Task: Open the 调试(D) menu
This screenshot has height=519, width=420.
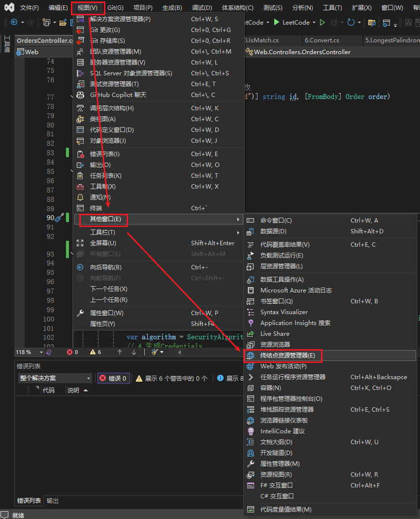Action: click(201, 7)
